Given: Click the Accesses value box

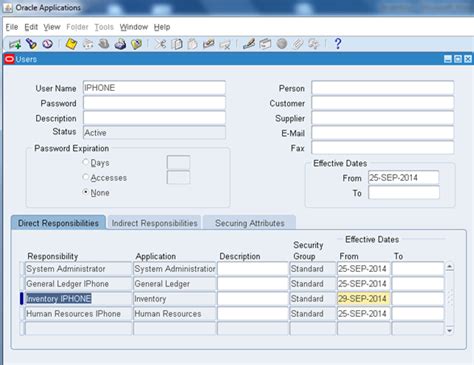Looking at the screenshot, I should pos(178,177).
